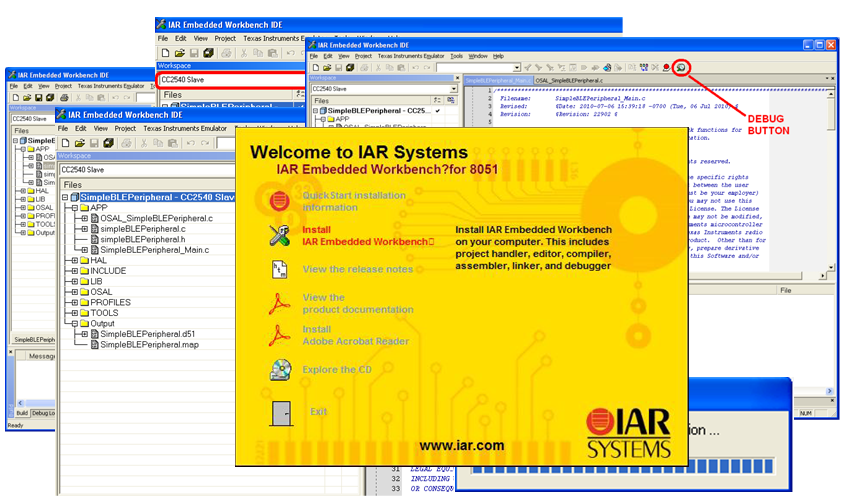Open CC2540 Slave dropdown in code editor window
Screen dimensions: 844x502
click(x=453, y=89)
